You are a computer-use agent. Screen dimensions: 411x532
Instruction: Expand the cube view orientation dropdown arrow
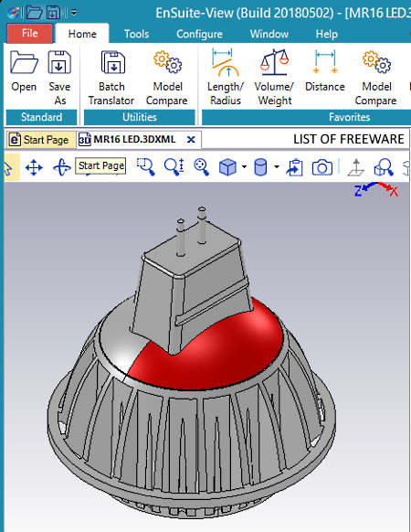tap(244, 167)
